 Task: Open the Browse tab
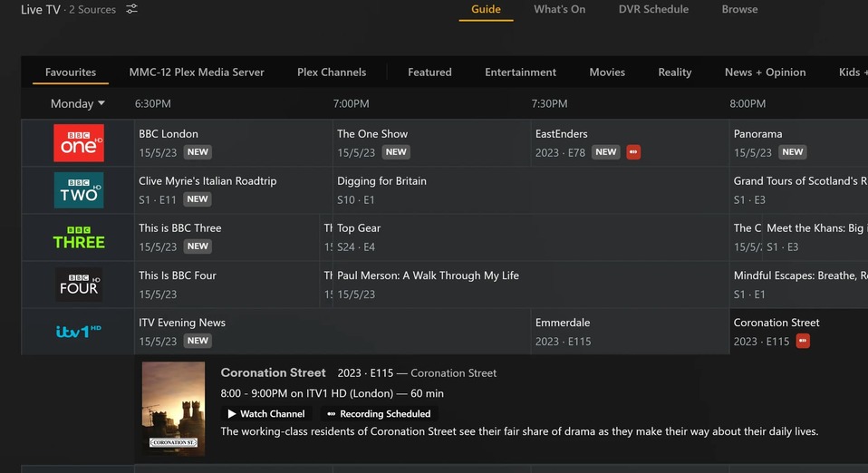pyautogui.click(x=739, y=9)
